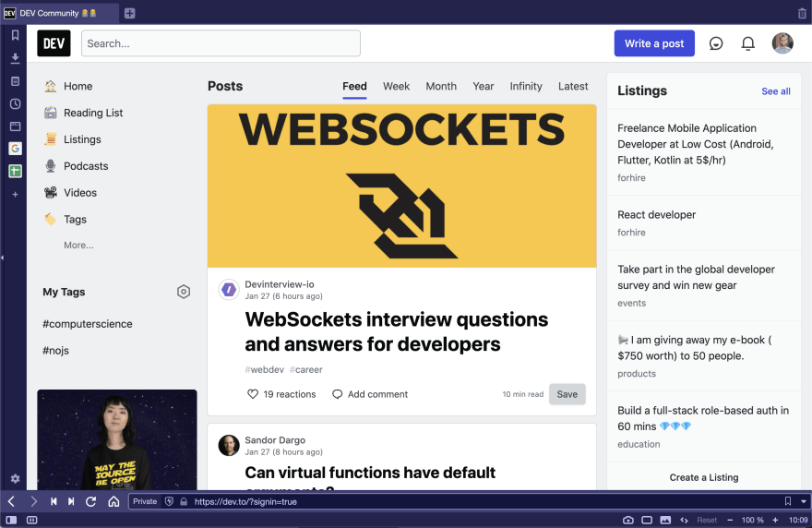Click the tracker blocker shield icon

click(169, 501)
